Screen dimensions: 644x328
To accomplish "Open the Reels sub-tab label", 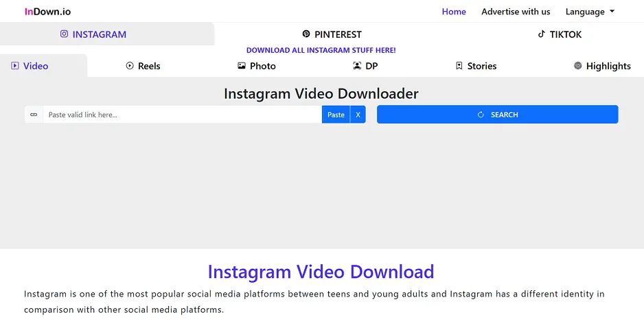I will (149, 66).
